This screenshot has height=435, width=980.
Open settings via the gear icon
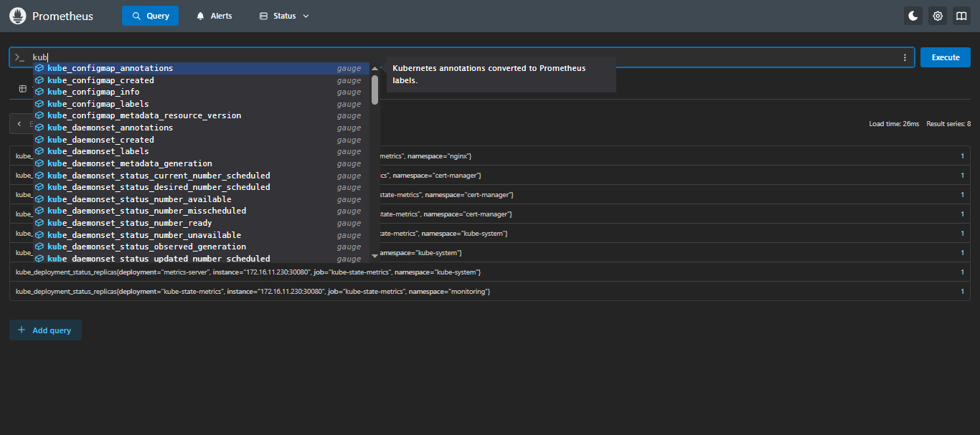coord(937,16)
